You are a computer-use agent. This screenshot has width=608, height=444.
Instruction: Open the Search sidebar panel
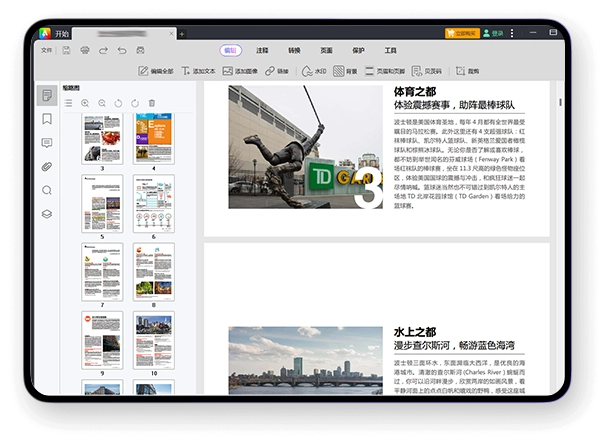tap(47, 190)
